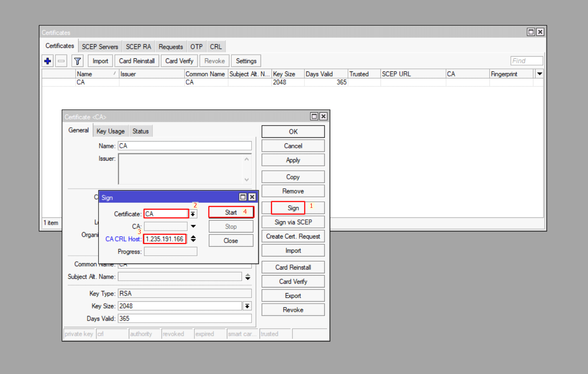
Task: Click Card Verify in the Certificates toolbar
Action: click(179, 61)
